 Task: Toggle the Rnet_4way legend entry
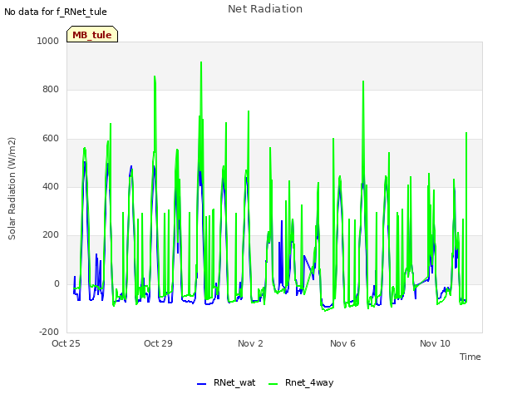301,382
